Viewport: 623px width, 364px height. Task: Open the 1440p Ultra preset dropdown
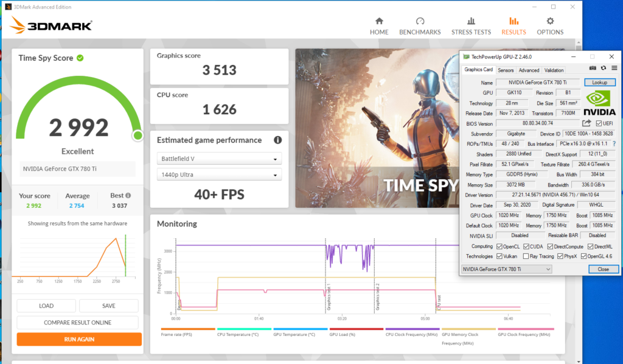pyautogui.click(x=219, y=174)
